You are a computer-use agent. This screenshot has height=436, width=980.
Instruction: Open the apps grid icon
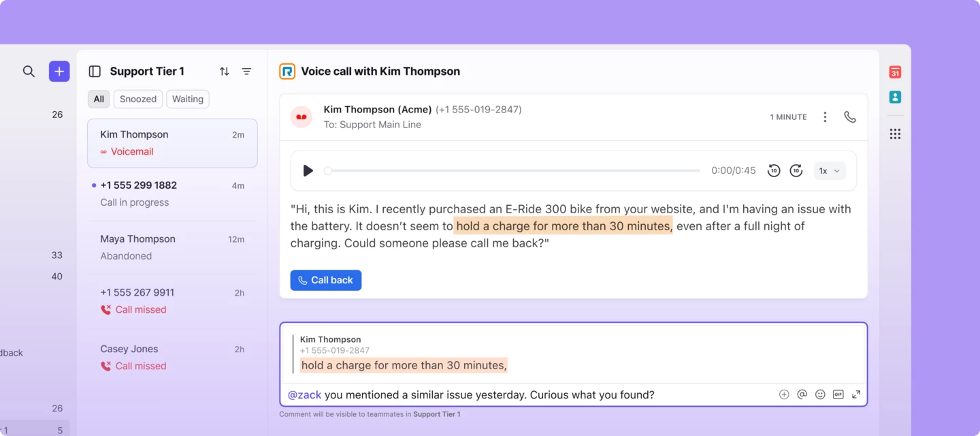click(895, 134)
